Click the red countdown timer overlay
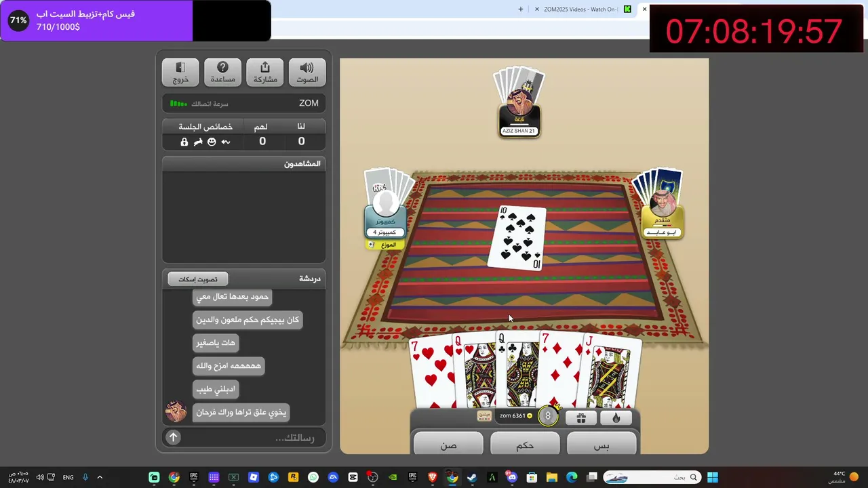868x488 pixels. pyautogui.click(x=755, y=30)
